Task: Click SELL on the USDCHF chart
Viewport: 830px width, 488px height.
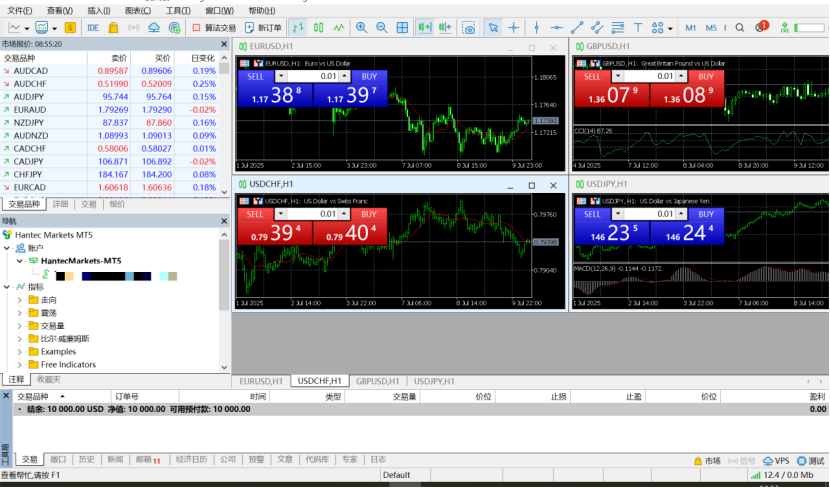Action: 255,214
